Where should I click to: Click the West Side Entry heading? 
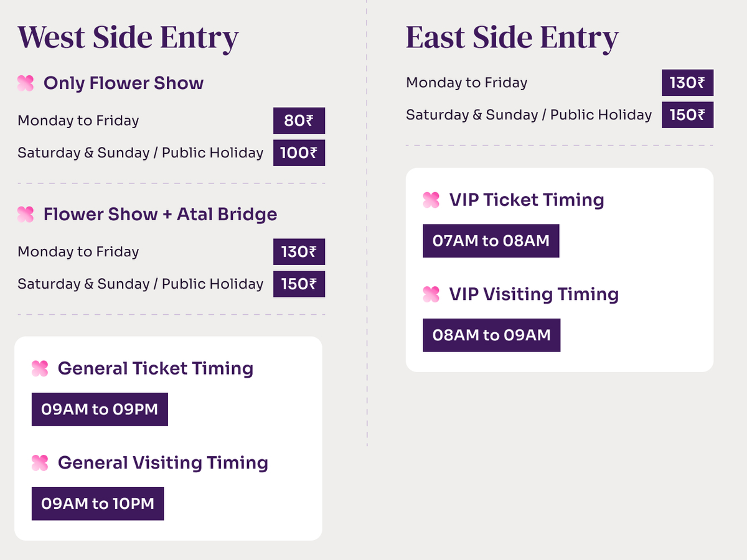[x=128, y=37]
